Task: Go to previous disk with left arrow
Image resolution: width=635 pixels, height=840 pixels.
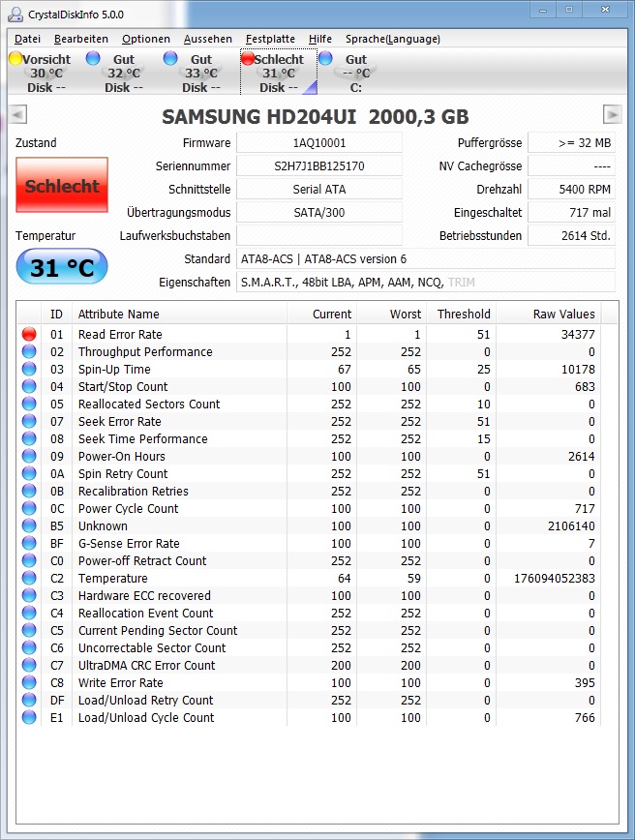Action: [18, 114]
